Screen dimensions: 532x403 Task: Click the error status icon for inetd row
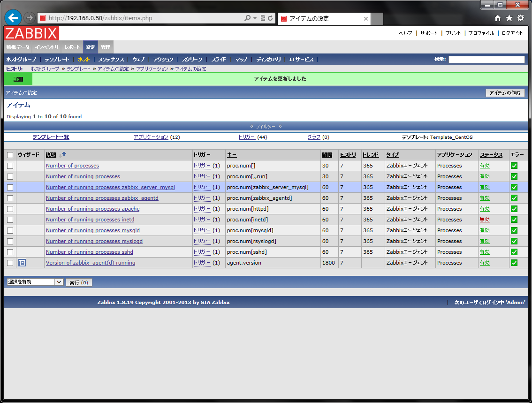tap(514, 220)
